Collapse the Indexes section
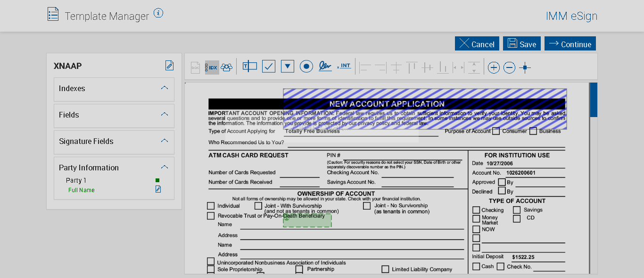 click(x=165, y=88)
